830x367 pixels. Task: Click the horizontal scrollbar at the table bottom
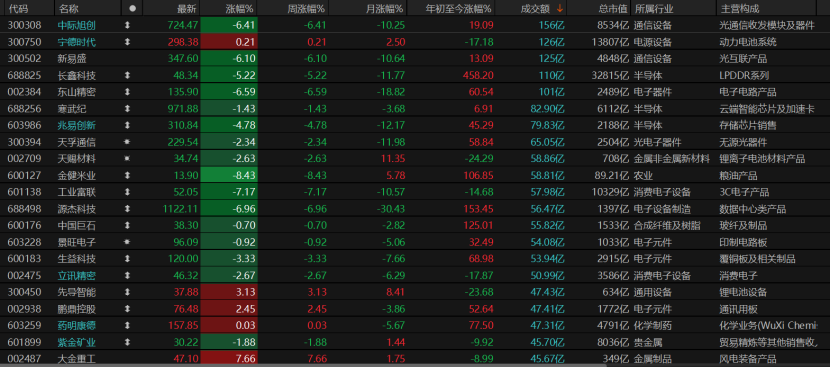pyautogui.click(x=302, y=365)
